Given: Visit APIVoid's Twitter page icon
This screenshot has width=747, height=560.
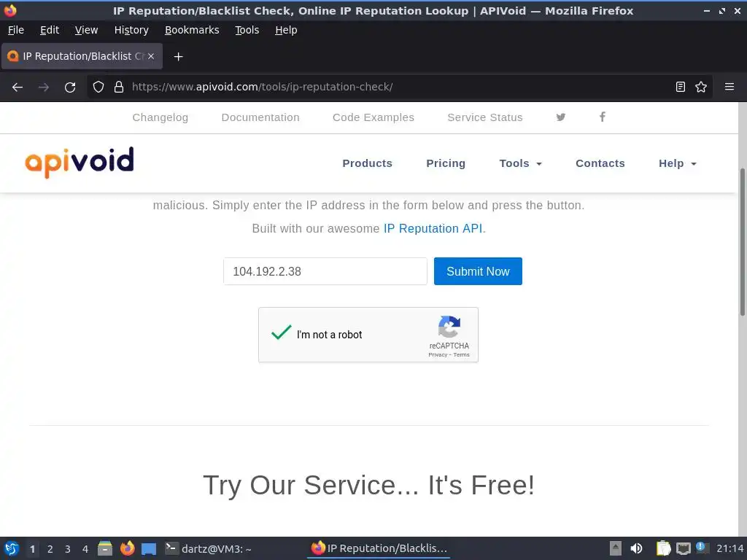Looking at the screenshot, I should pyautogui.click(x=561, y=117).
